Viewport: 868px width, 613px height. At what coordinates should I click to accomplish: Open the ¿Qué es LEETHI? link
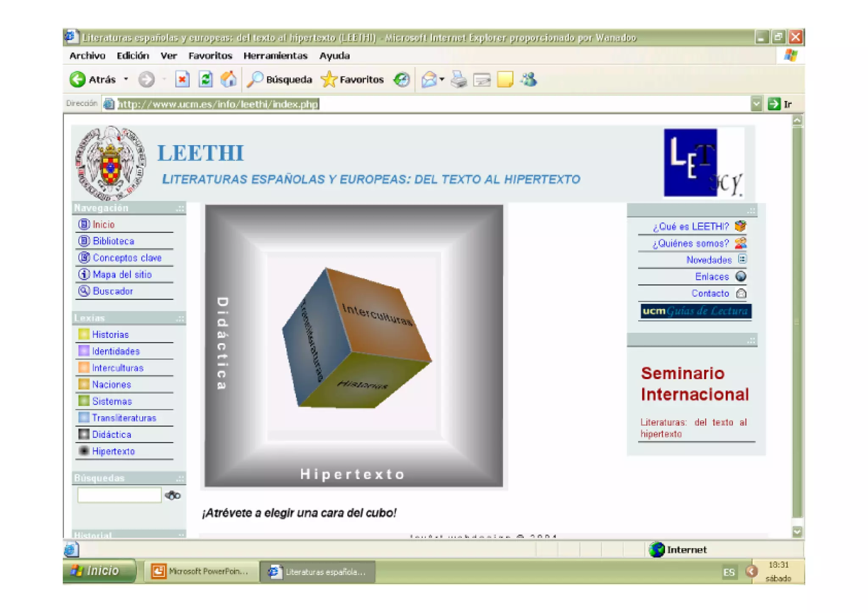[x=691, y=226]
